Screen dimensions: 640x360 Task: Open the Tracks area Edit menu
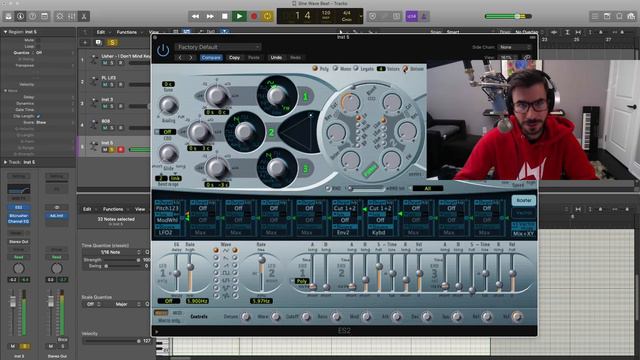coord(100,32)
